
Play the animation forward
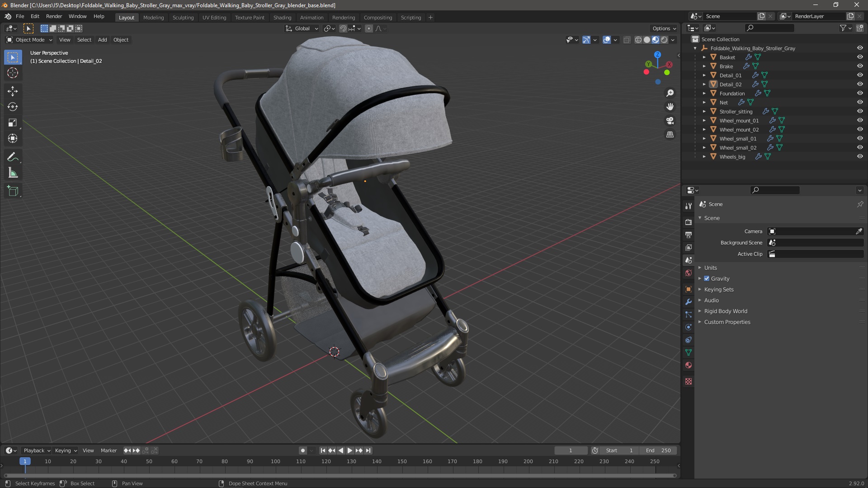pyautogui.click(x=349, y=450)
